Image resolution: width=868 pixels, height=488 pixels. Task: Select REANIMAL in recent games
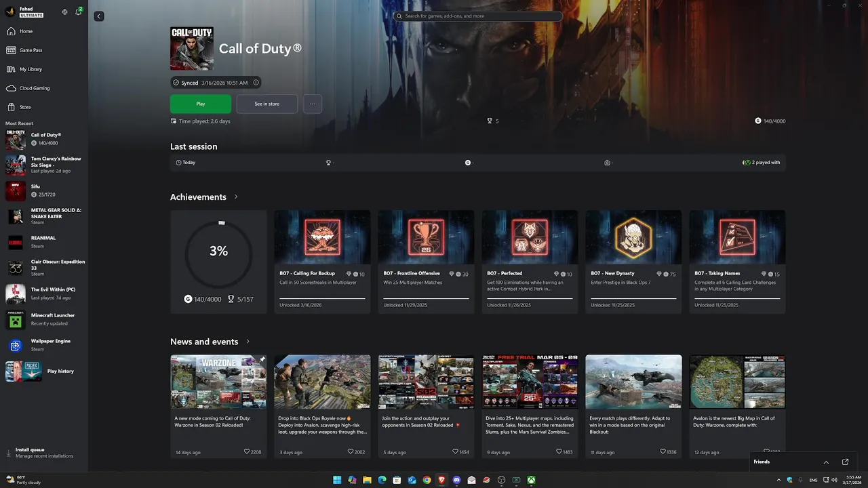(44, 242)
